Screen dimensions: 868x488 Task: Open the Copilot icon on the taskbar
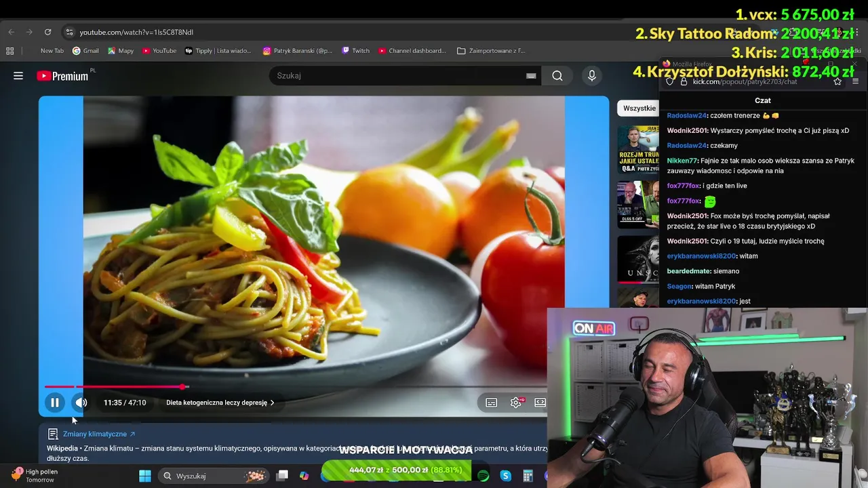pos(304,476)
